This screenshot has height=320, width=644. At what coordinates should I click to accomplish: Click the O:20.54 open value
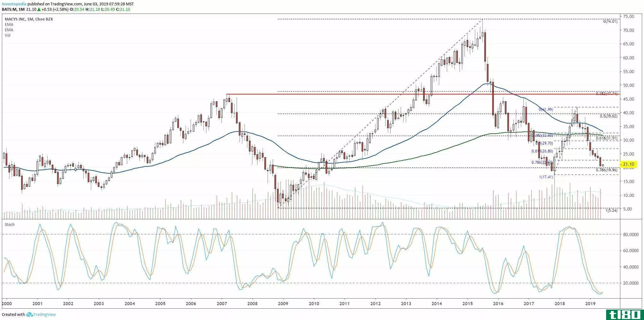pyautogui.click(x=77, y=9)
